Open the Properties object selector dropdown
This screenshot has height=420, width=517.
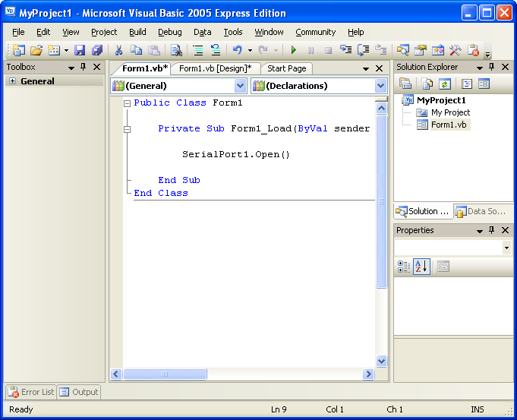click(x=506, y=248)
